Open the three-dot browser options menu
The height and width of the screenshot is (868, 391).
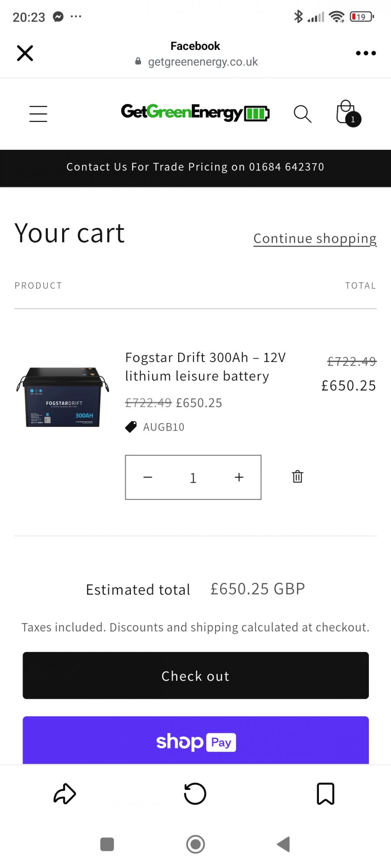tap(366, 53)
